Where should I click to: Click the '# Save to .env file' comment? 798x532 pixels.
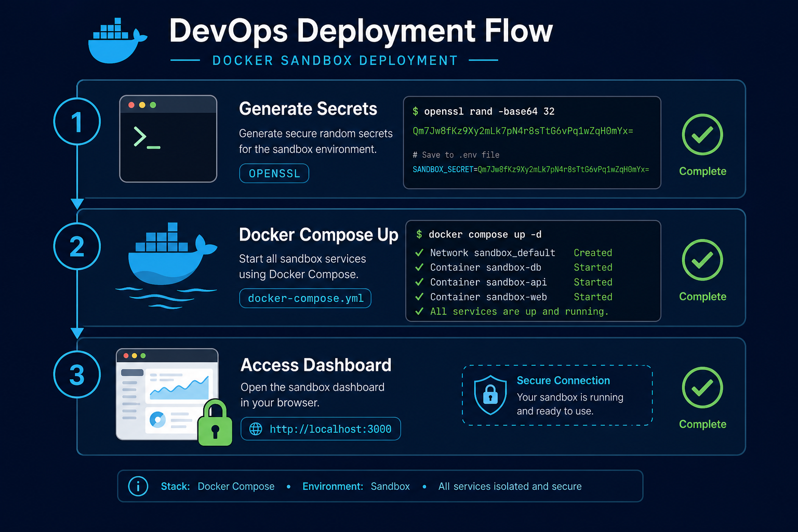pyautogui.click(x=456, y=155)
